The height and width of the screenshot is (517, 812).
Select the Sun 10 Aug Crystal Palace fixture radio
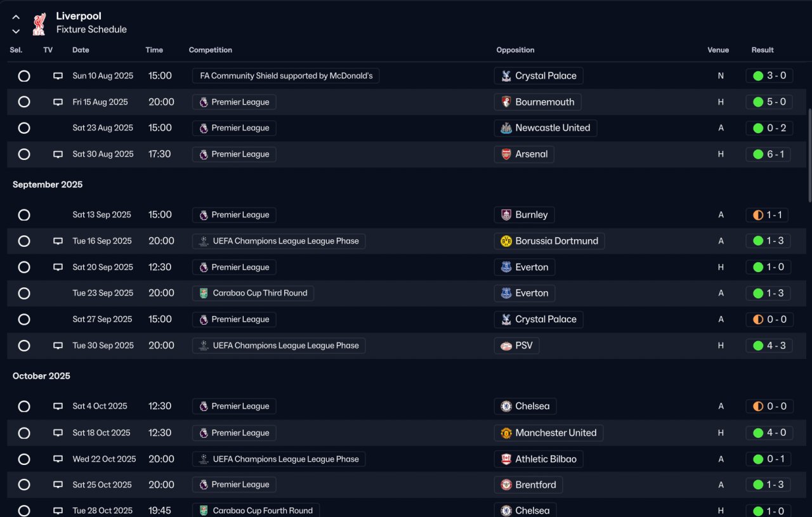point(24,76)
